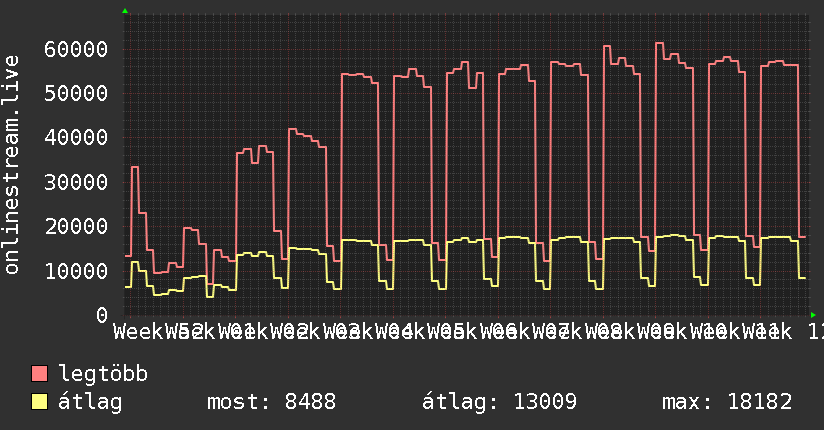
Task: Click the 10000 y-axis label
Action: click(x=76, y=271)
